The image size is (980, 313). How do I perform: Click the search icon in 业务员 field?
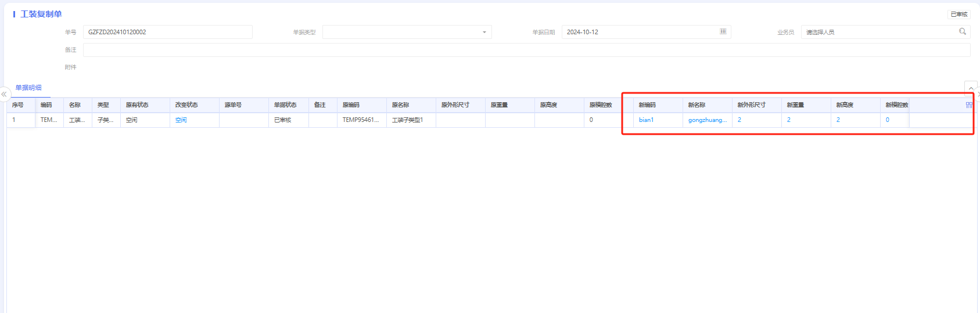[x=963, y=31]
